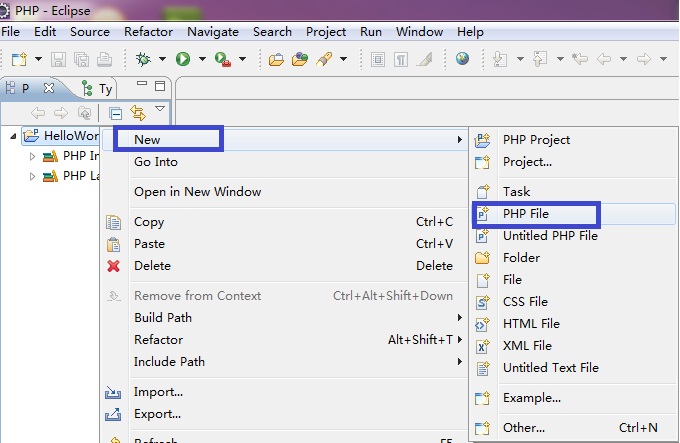The image size is (680, 443).
Task: Open the Window menu
Action: (x=419, y=32)
